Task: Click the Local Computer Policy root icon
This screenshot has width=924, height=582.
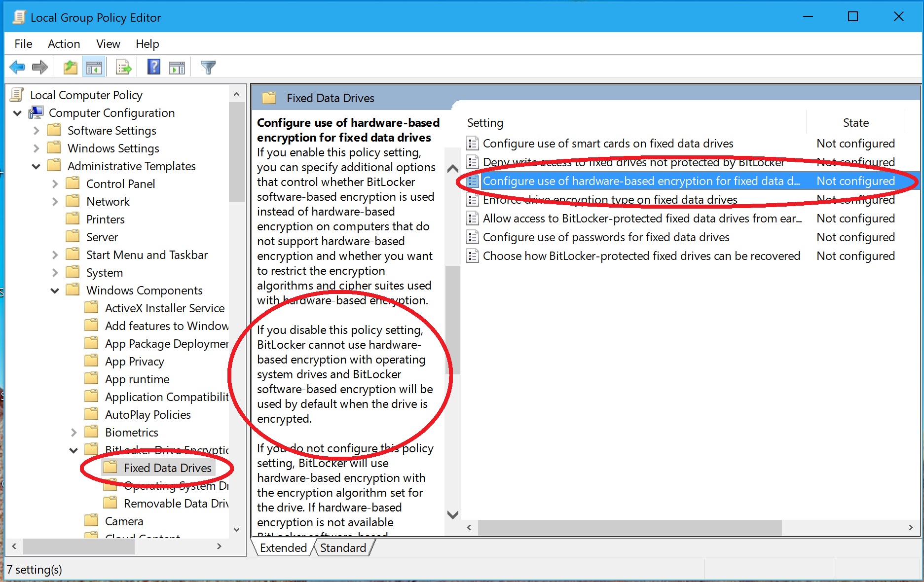Action: pos(17,95)
